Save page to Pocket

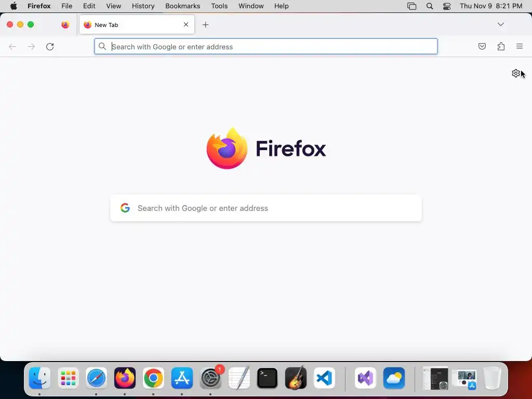[482, 46]
